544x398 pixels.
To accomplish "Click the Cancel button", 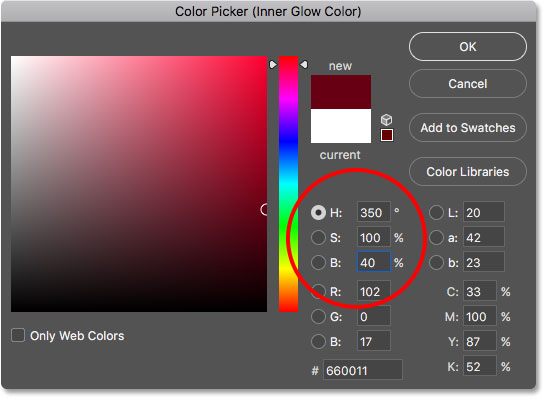I will tap(468, 84).
